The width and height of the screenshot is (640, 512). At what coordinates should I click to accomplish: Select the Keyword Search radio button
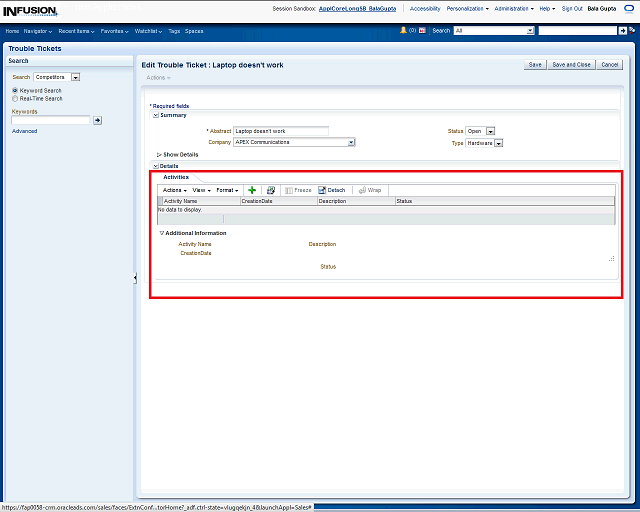click(x=15, y=91)
